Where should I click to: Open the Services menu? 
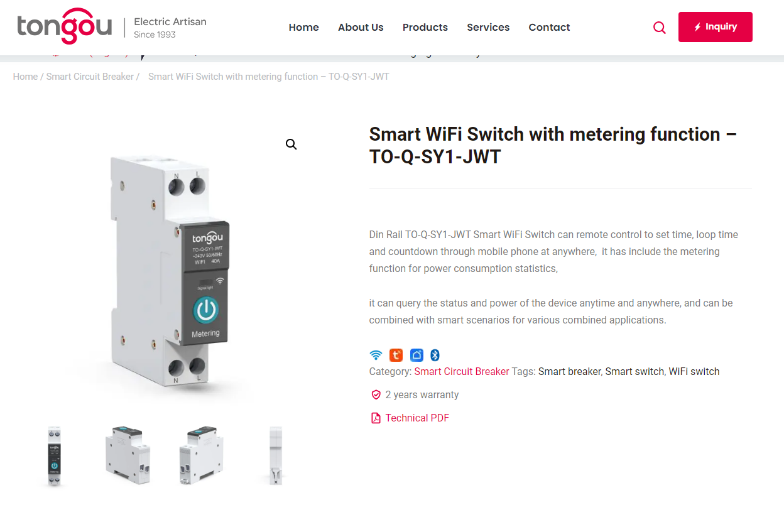(x=488, y=27)
